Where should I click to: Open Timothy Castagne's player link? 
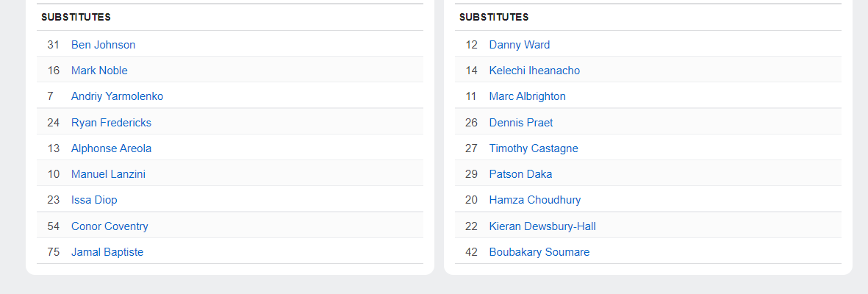tap(534, 148)
